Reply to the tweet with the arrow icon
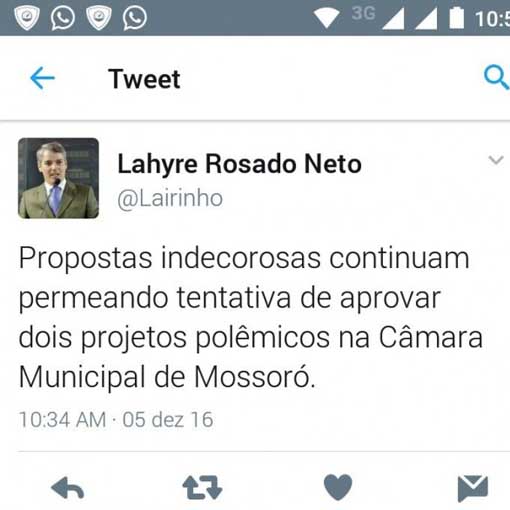 tap(68, 488)
